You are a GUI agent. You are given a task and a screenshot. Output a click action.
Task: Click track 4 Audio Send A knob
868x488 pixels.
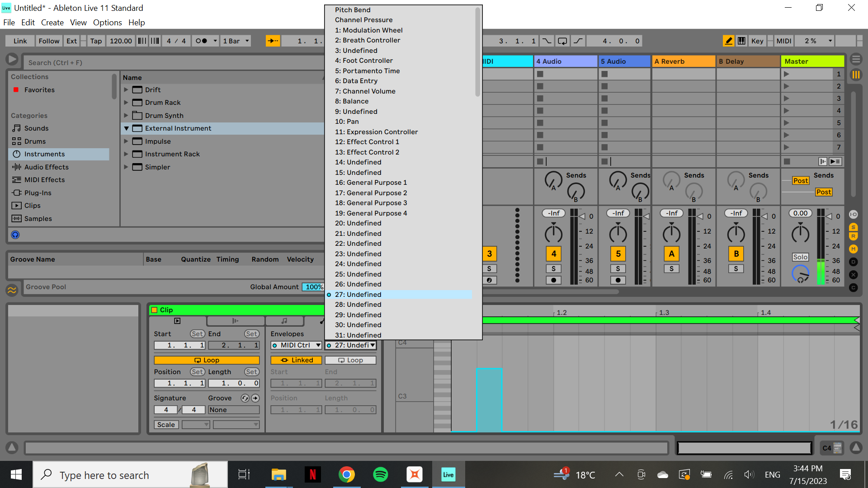coord(553,181)
